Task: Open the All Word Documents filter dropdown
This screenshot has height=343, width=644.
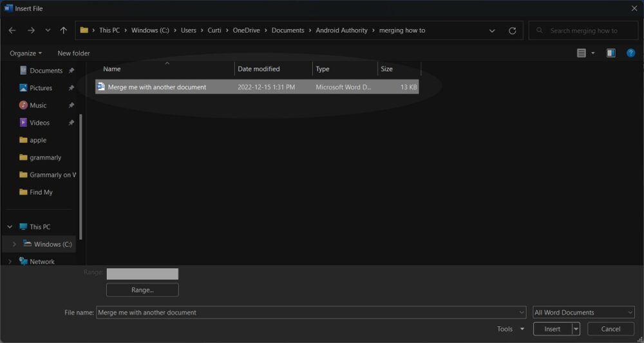Action: coord(583,313)
